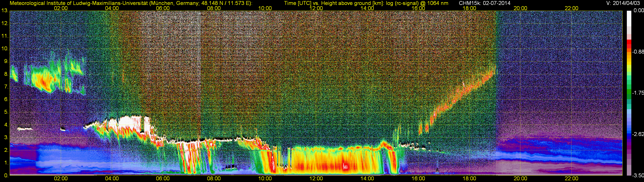Click the height axis label '6.'
This screenshot has width=644, height=182.
click(x=6, y=100)
